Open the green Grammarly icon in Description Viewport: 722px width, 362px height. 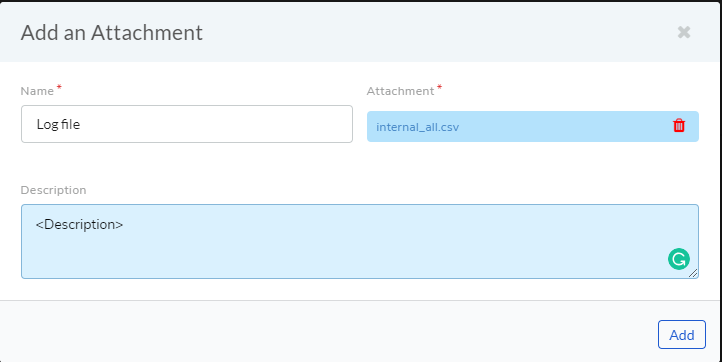679,259
